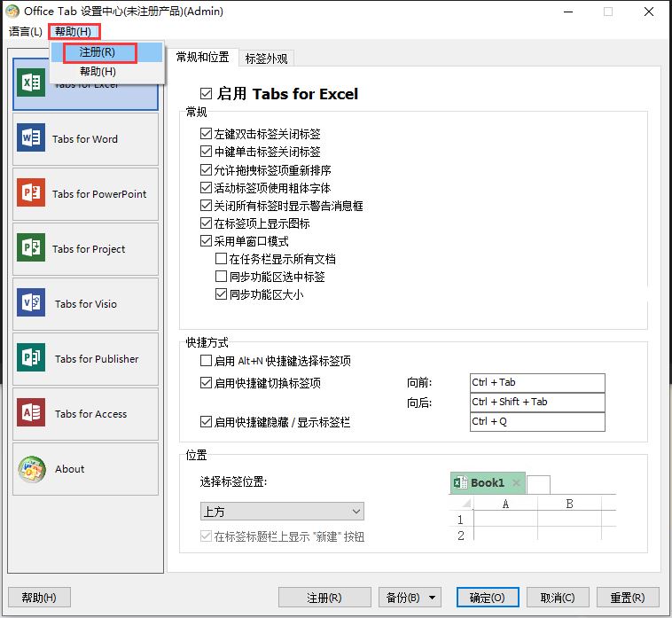Expand the 备份(B) button dropdown arrow
This screenshot has width=672, height=618.
point(432,598)
